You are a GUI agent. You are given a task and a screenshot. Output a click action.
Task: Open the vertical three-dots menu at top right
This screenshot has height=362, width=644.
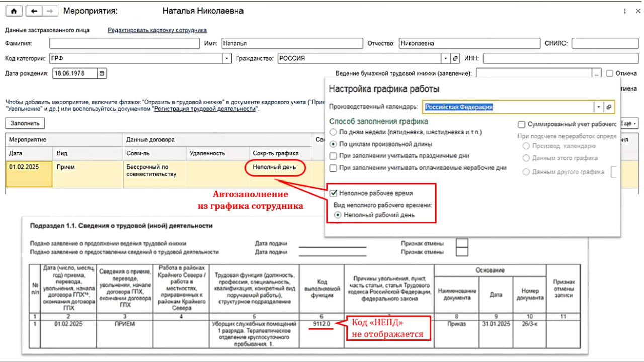point(625,11)
